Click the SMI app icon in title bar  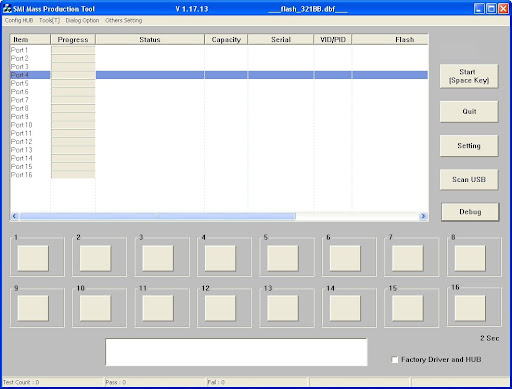(x=7, y=8)
